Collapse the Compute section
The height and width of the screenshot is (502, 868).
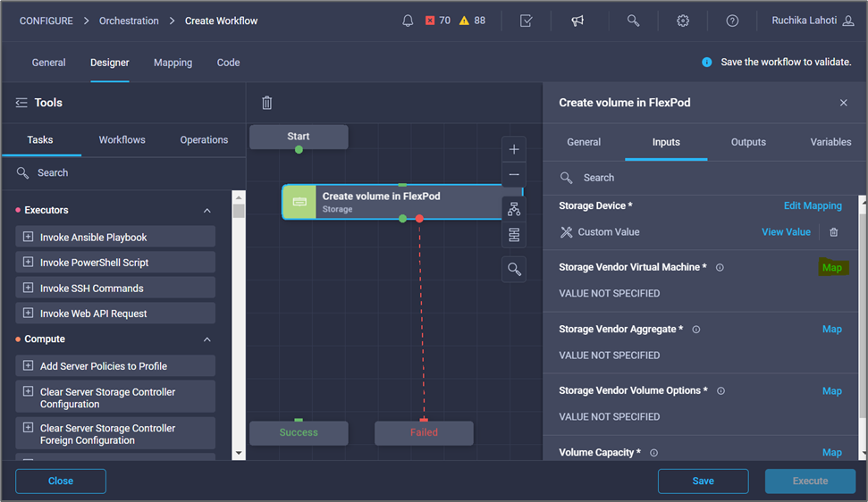207,339
